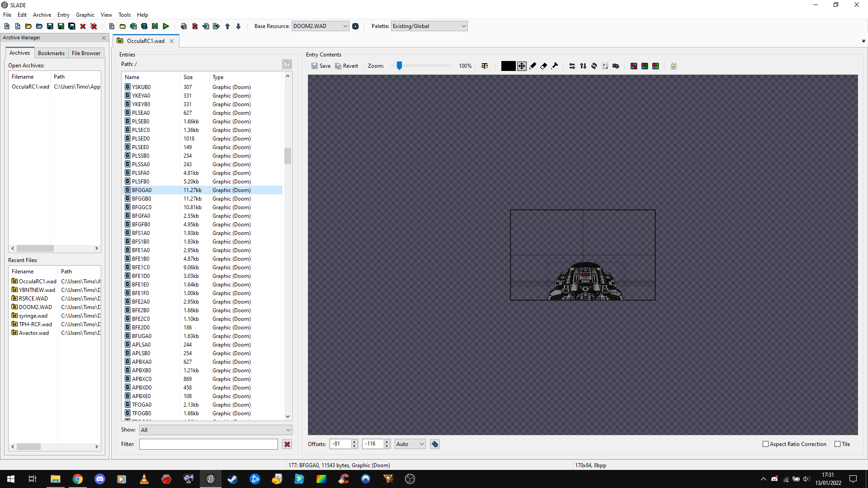This screenshot has height=488, width=868.
Task: Click the Close Archive red X icon
Action: pos(83,26)
